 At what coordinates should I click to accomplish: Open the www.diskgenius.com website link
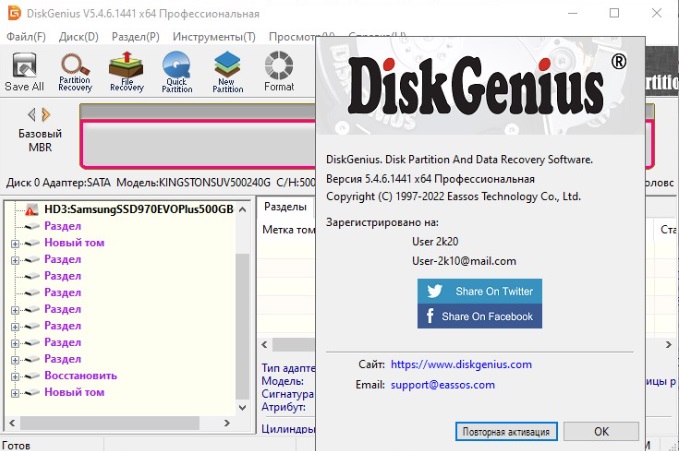point(461,365)
